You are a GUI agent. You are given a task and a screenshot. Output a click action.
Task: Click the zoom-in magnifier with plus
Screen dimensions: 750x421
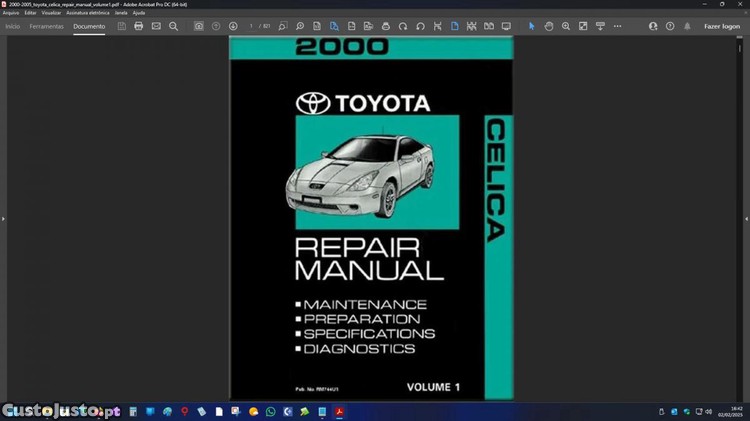coord(566,26)
